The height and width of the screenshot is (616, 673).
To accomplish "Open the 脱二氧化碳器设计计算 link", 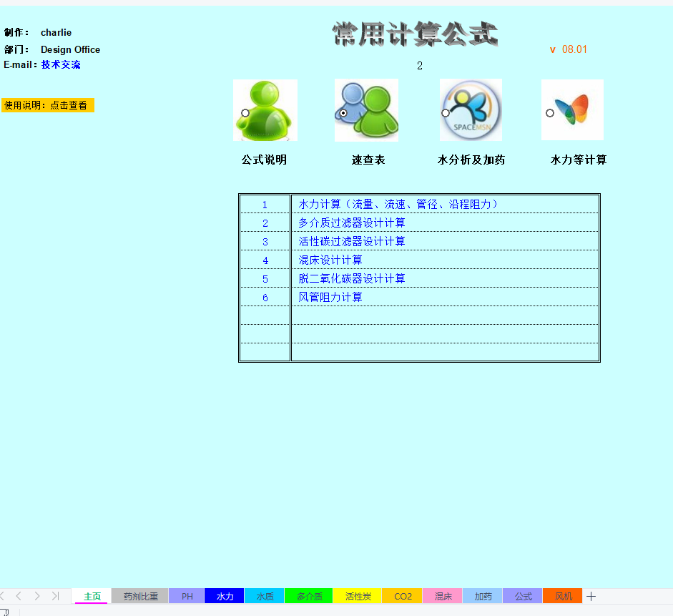I will [x=352, y=278].
